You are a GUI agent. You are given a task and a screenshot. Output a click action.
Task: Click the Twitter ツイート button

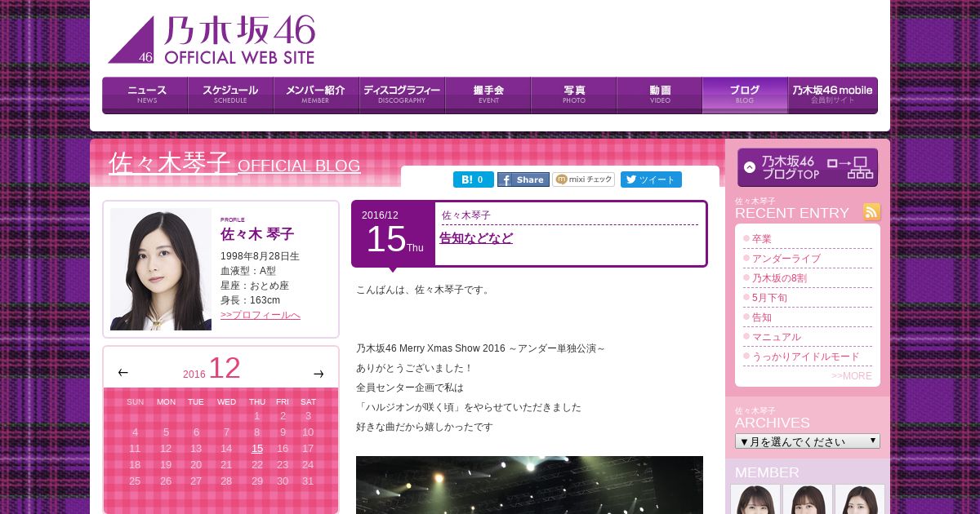tap(651, 179)
